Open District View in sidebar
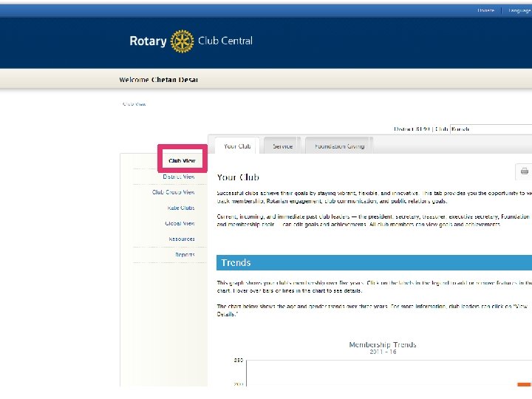Screen dimensions: 532x399 179,177
